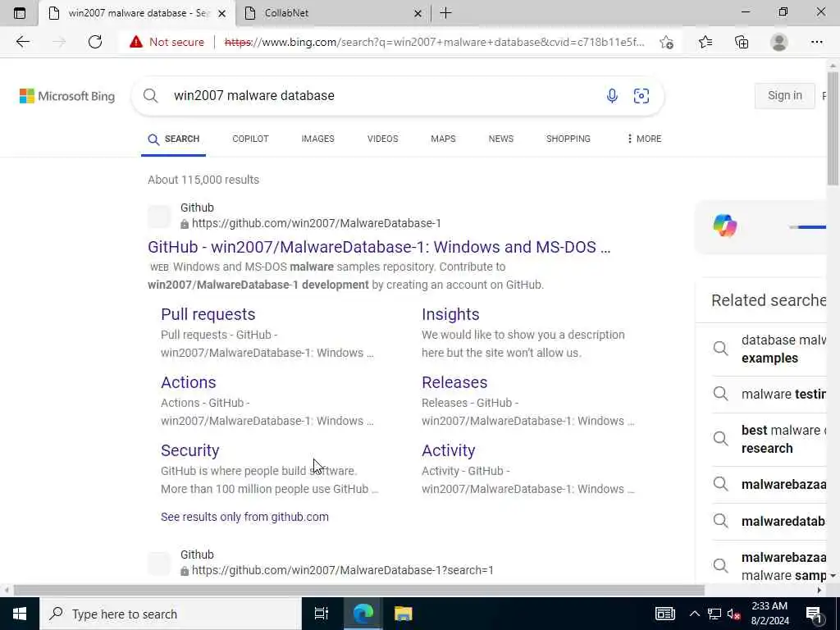Show hidden tray icons chevron
The image size is (840, 630).
coord(694,614)
